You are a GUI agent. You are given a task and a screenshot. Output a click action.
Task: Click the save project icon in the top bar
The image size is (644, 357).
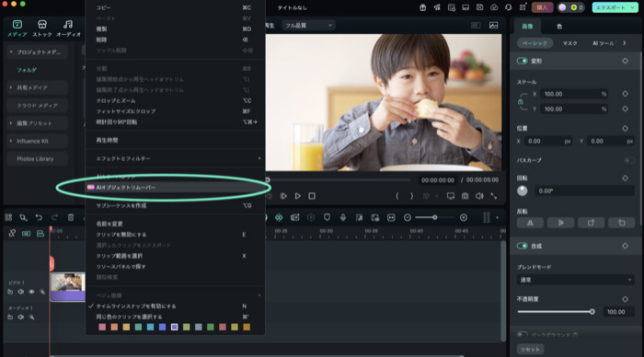(x=479, y=7)
